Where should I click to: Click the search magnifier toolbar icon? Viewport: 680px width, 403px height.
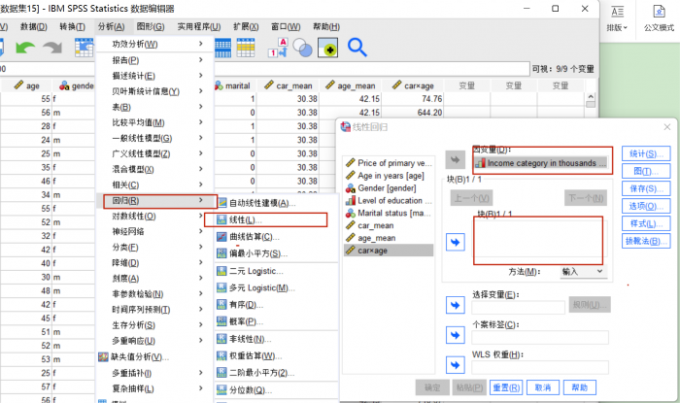point(357,47)
